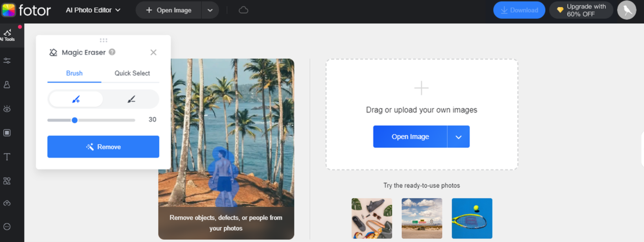Click the plus icon in upload area
This screenshot has width=644, height=242.
pyautogui.click(x=421, y=88)
